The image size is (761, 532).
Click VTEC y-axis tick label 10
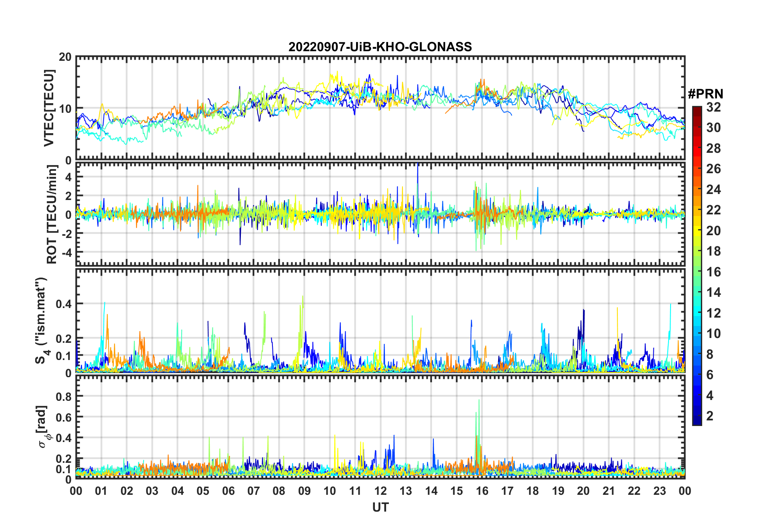tap(65, 108)
